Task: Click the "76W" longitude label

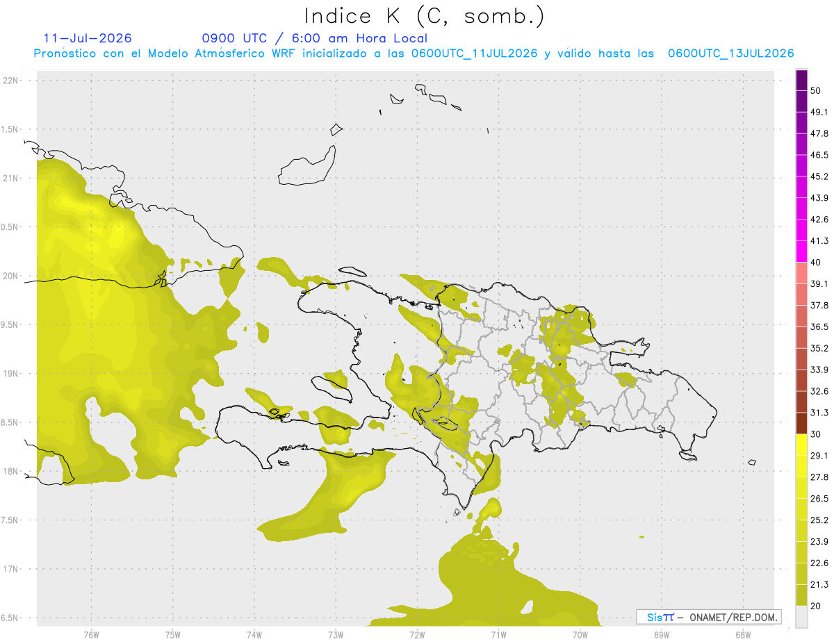Action: (x=91, y=635)
